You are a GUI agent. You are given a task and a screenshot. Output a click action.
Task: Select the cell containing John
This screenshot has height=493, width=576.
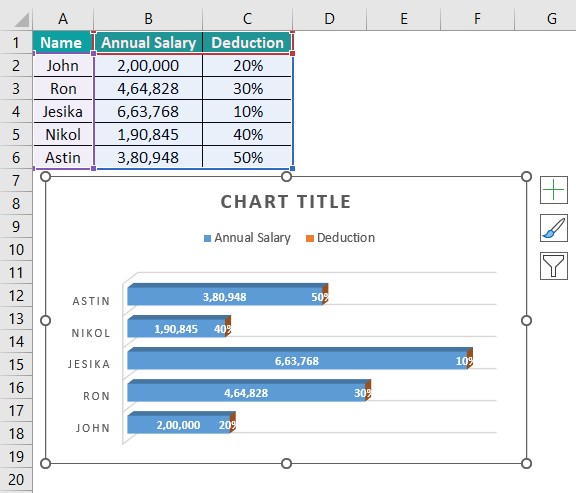(x=63, y=66)
